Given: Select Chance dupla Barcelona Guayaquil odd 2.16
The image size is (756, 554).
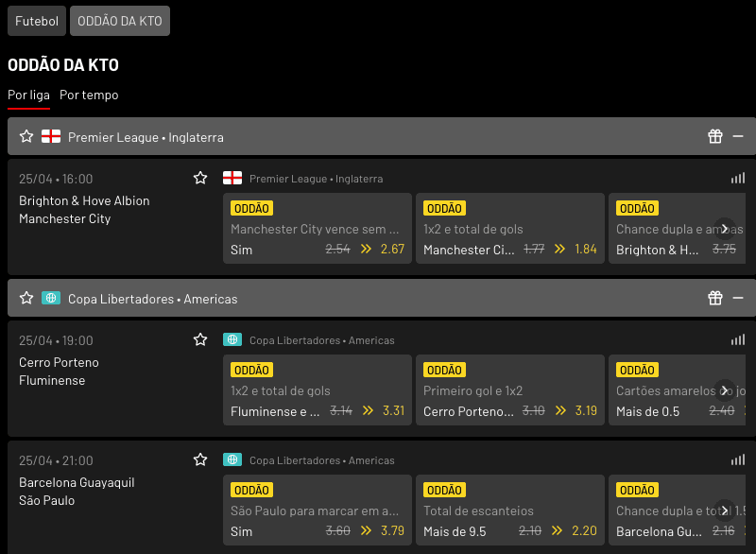Looking at the screenshot, I should point(677,510).
